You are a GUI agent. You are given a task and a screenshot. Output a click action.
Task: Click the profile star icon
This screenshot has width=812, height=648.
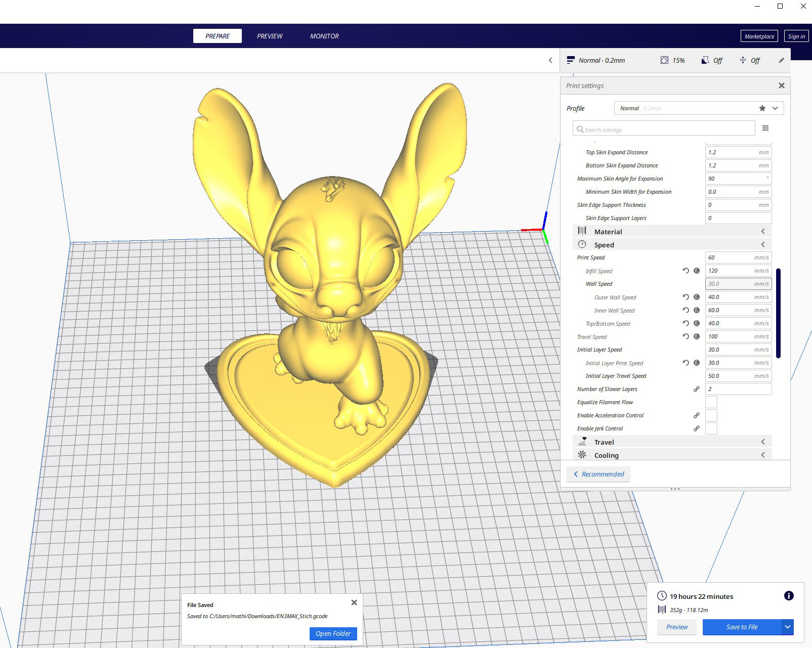[762, 108]
